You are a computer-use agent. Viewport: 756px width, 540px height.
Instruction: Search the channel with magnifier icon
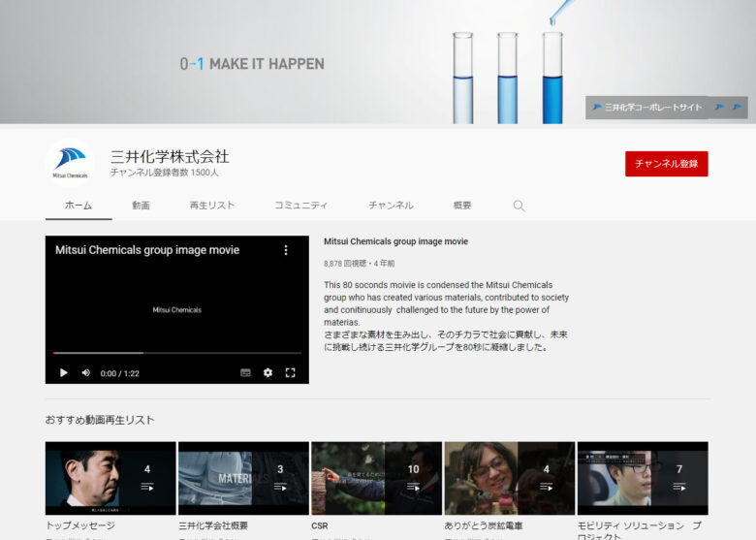click(x=519, y=206)
